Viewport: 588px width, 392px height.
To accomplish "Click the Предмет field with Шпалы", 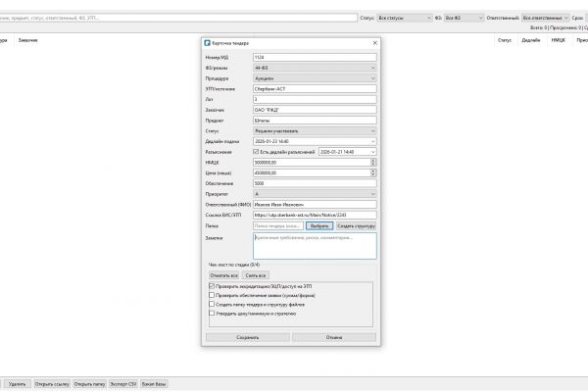I will pos(315,121).
